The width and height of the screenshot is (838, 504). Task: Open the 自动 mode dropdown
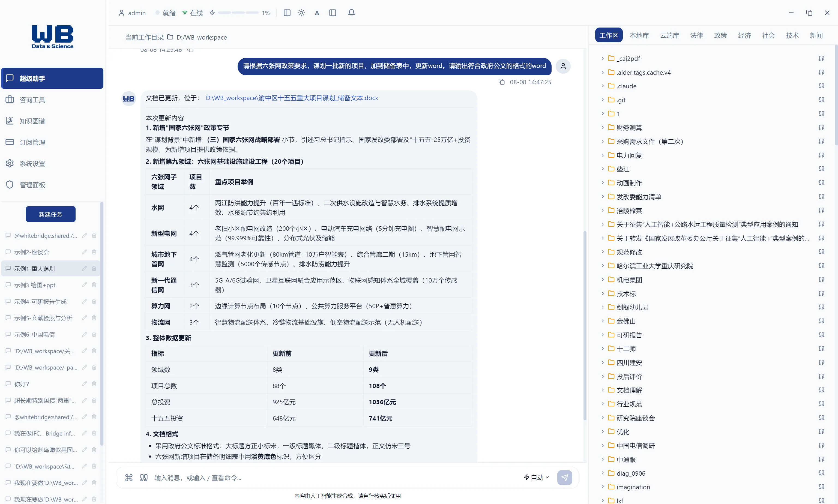tap(537, 478)
